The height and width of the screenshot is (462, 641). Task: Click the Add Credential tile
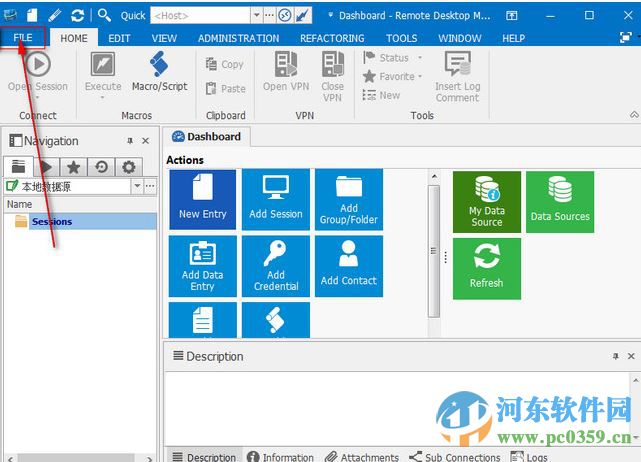(276, 266)
